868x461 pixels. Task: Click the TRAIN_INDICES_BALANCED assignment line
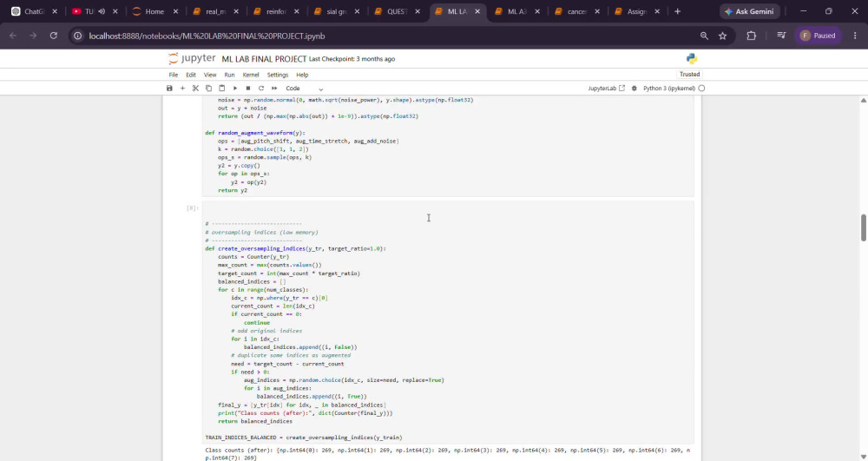tap(303, 438)
